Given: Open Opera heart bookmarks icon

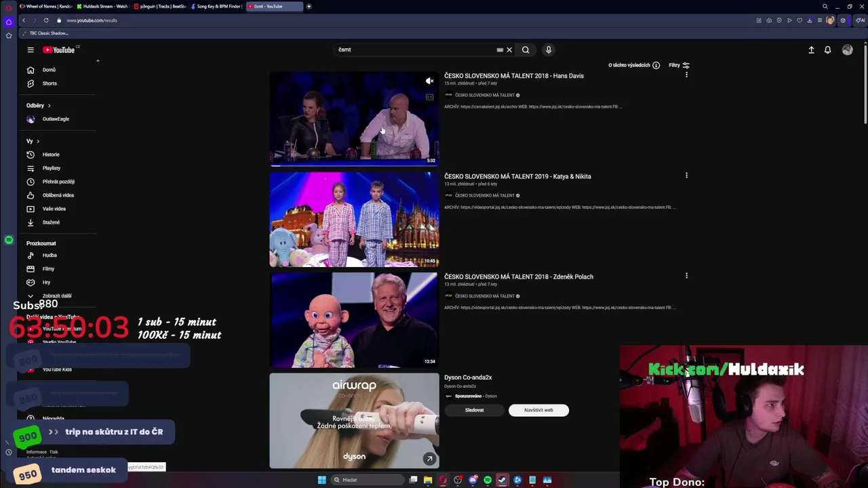Looking at the screenshot, I should [x=800, y=20].
